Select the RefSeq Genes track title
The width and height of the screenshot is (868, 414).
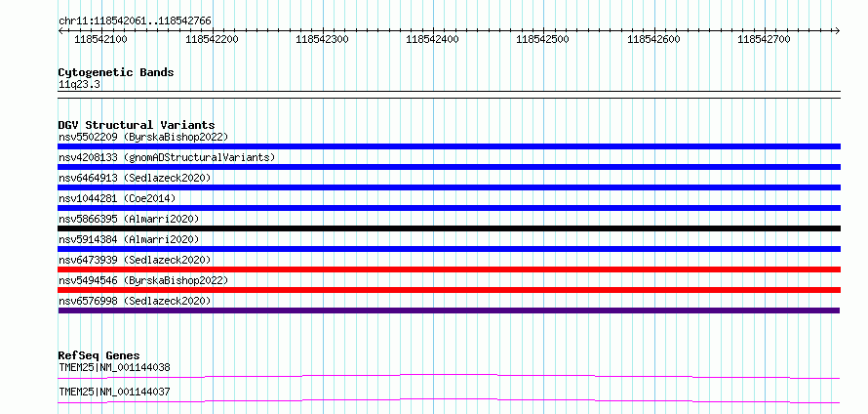pyautogui.click(x=99, y=355)
